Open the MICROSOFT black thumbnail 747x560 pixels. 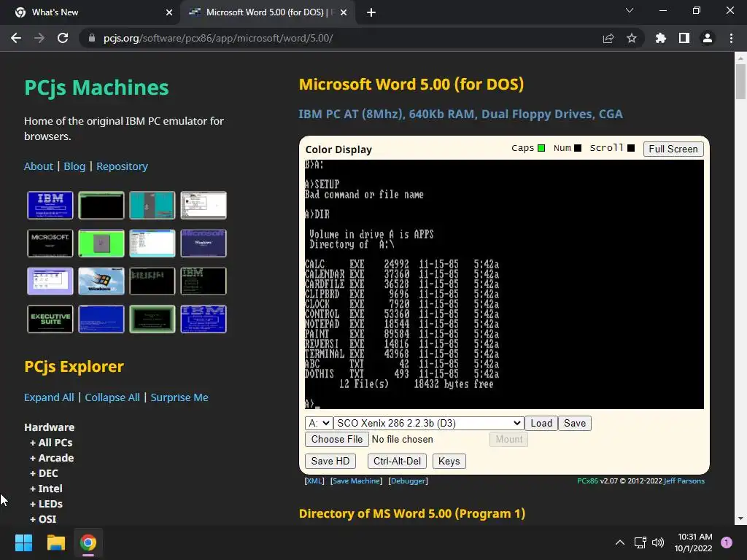50,243
